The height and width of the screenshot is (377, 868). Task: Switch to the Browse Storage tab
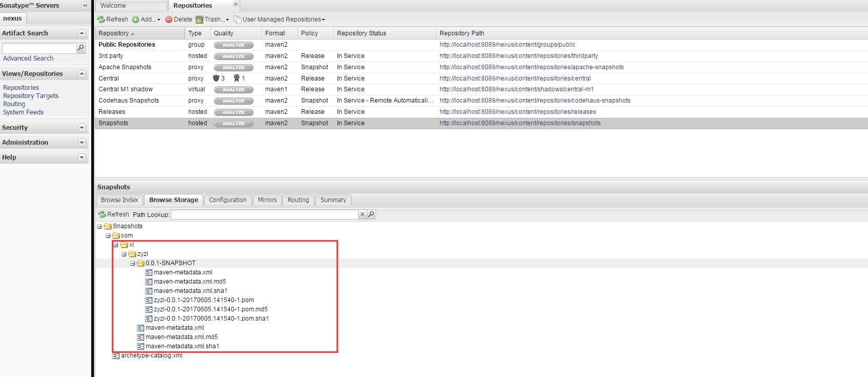tap(173, 200)
